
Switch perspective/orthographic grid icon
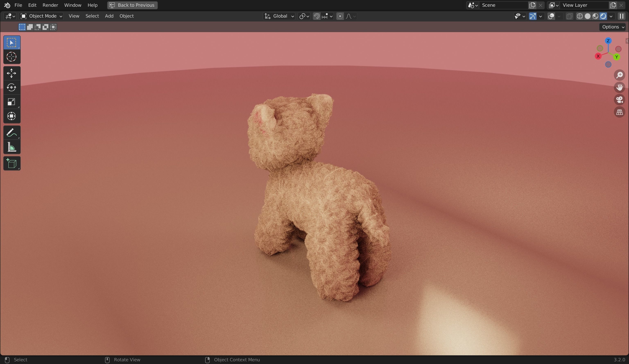click(619, 112)
